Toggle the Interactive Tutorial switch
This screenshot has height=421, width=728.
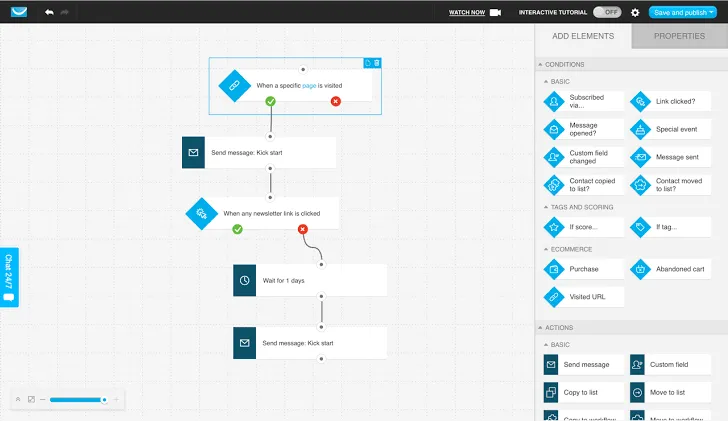(606, 12)
